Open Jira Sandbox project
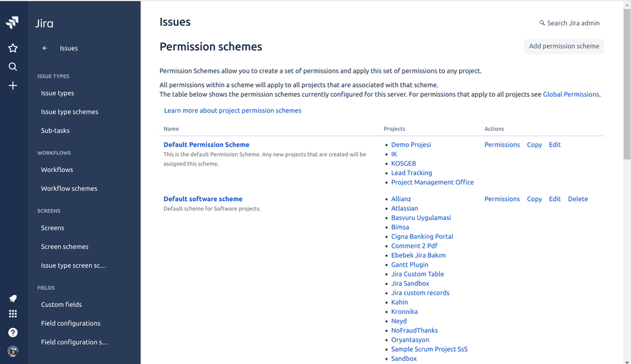Image resolution: width=631 pixels, height=364 pixels. 410,284
